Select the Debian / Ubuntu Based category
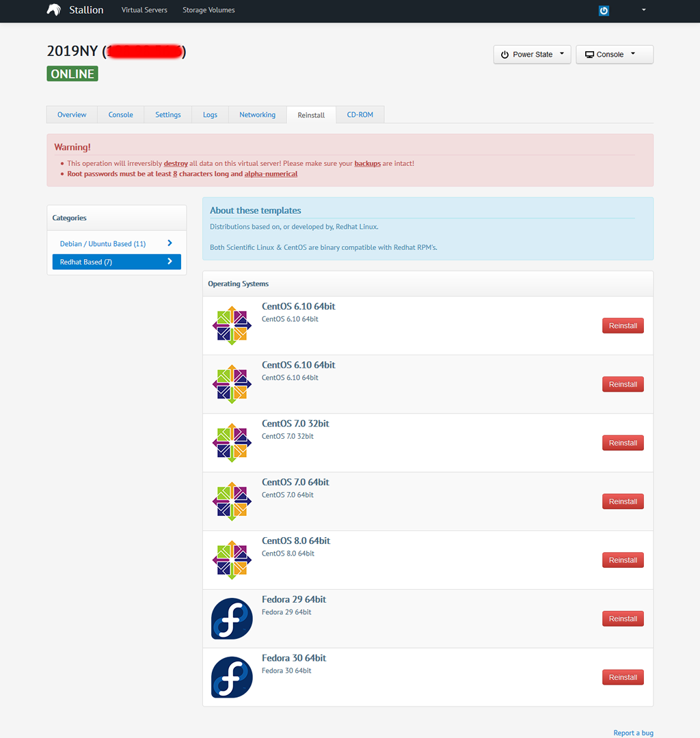700x738 pixels. (x=116, y=243)
